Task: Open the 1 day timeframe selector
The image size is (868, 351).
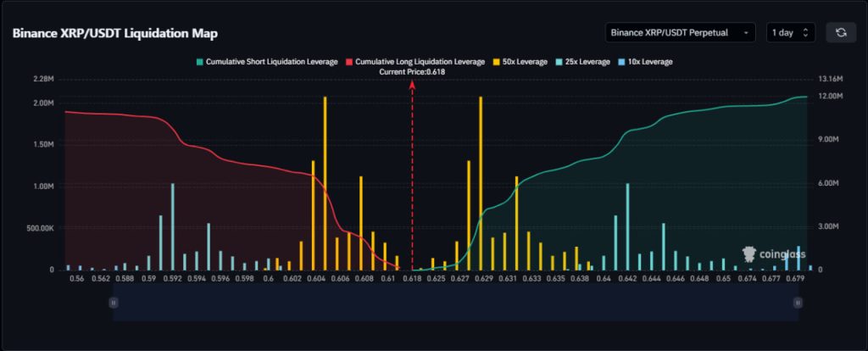Action: point(791,33)
